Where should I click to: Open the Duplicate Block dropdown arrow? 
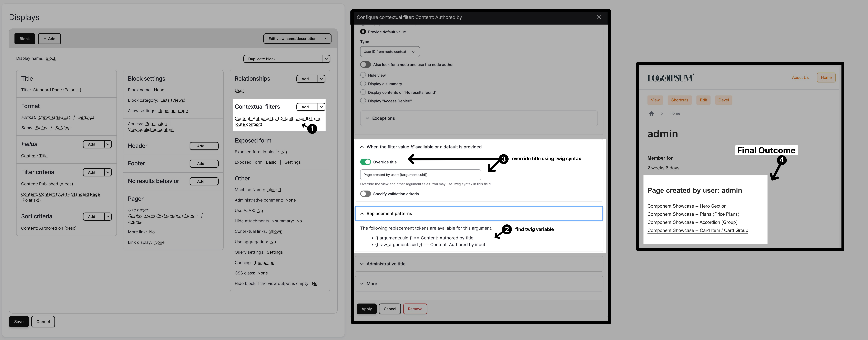coord(326,59)
